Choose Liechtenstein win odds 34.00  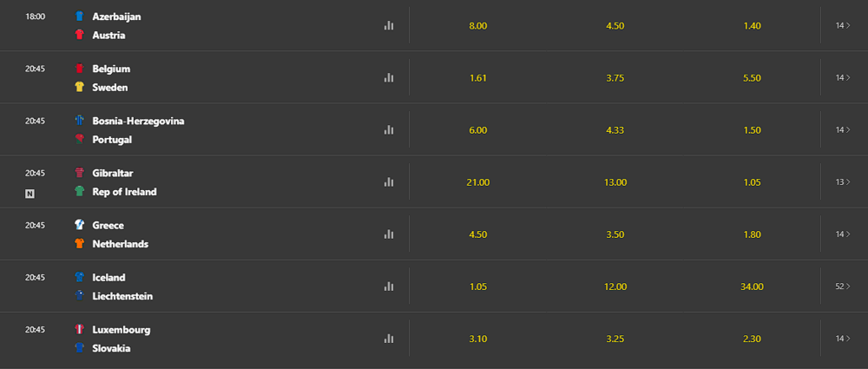[752, 287]
